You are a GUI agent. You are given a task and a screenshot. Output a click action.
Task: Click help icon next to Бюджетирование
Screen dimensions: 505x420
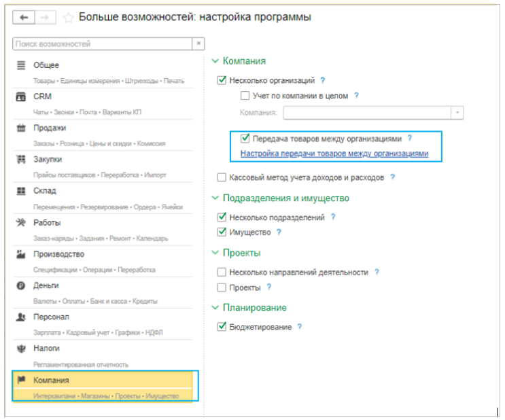click(x=300, y=327)
